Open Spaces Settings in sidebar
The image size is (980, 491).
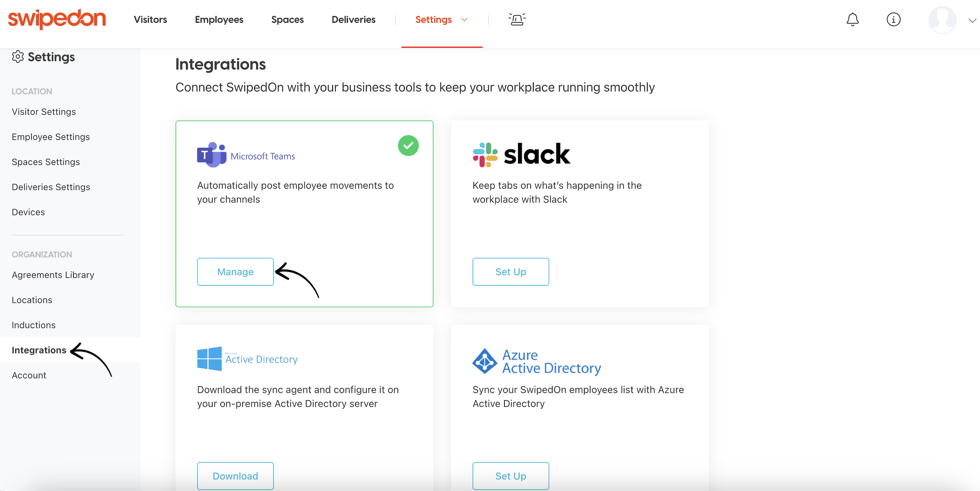(x=46, y=162)
